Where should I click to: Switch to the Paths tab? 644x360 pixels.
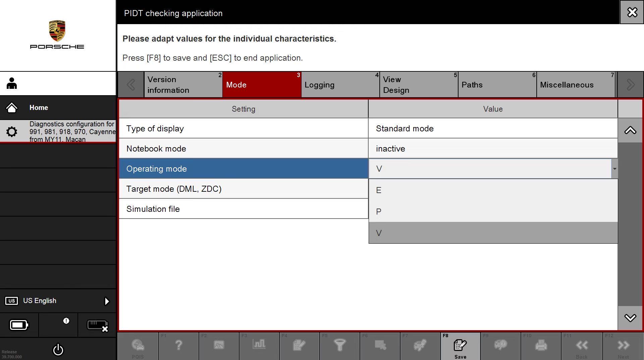click(x=497, y=85)
